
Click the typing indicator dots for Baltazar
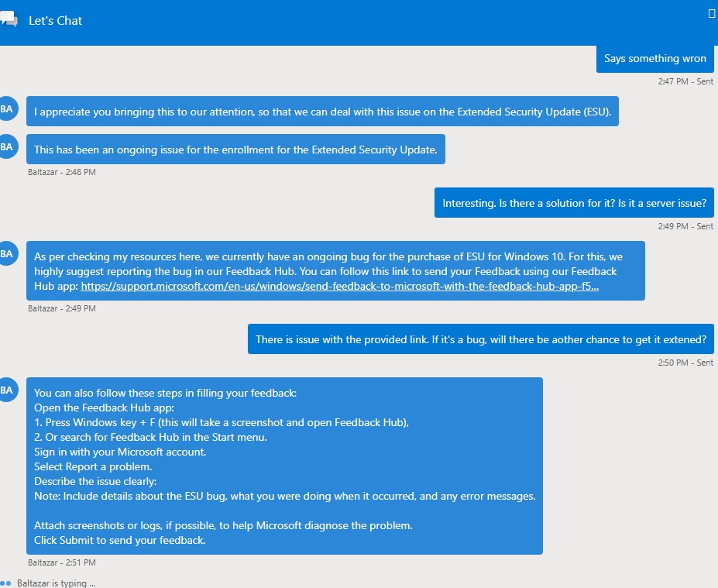(8, 583)
